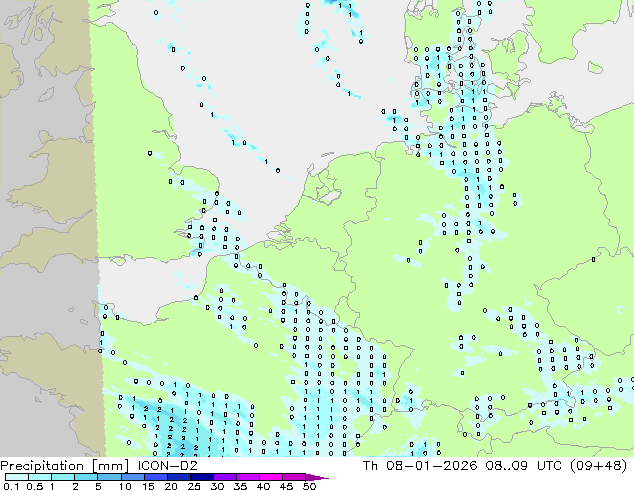Click the '50' legend scale value

[x=309, y=486]
